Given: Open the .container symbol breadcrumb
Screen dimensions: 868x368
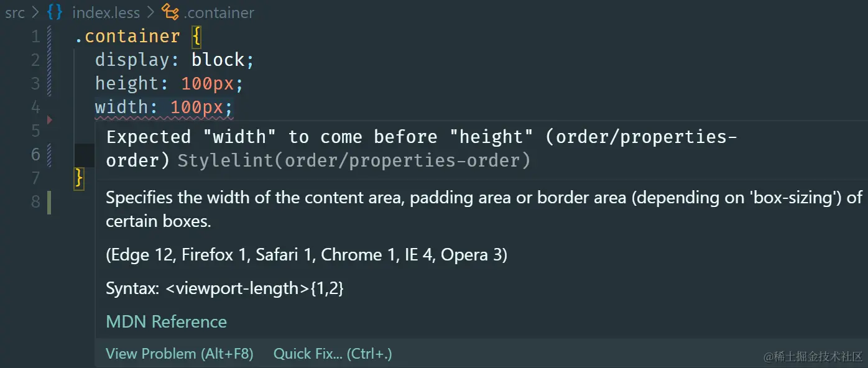Looking at the screenshot, I should point(219,12).
